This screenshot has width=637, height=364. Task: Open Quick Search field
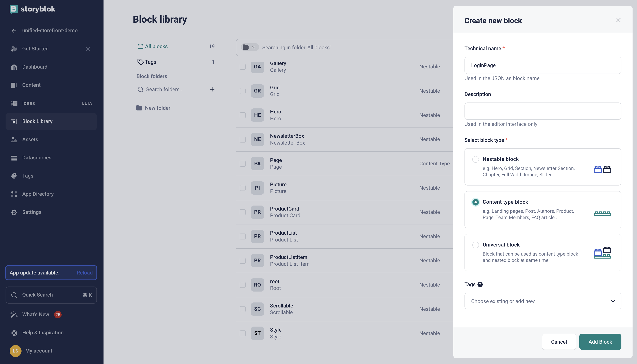[x=51, y=295]
